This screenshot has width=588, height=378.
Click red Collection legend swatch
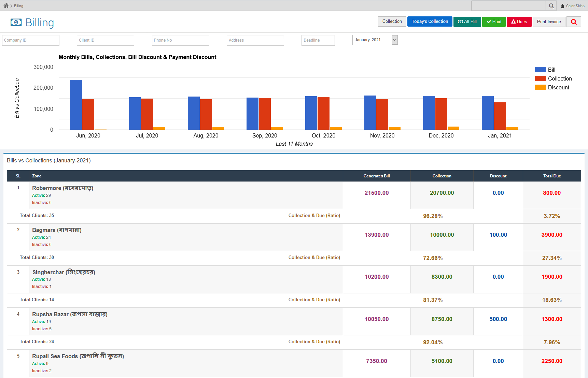(540, 78)
